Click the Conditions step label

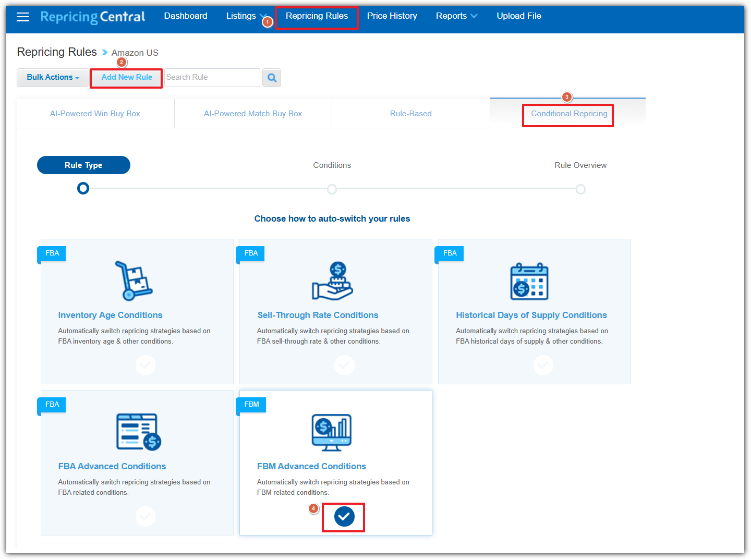332,165
